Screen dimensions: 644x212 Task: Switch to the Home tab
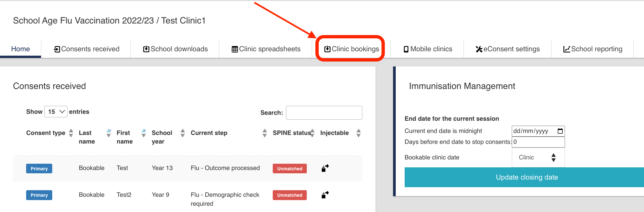tap(20, 49)
